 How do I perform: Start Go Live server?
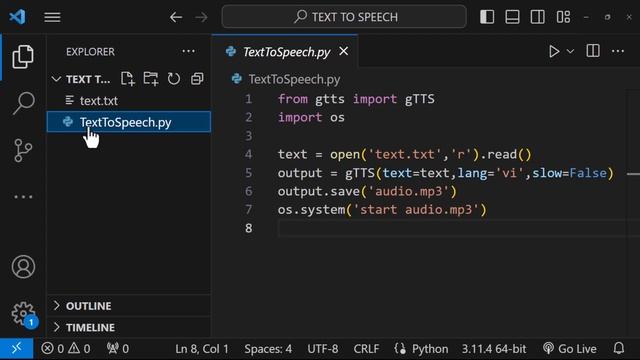point(570,349)
